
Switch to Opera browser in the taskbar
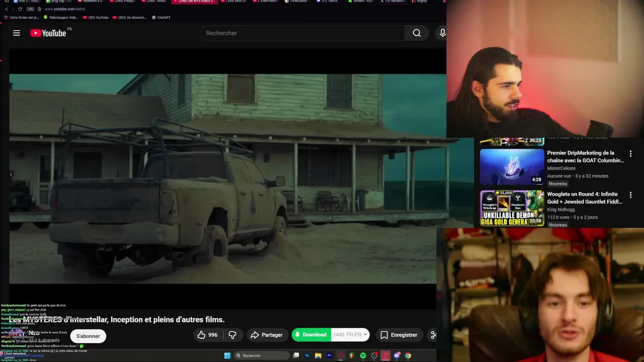341,355
